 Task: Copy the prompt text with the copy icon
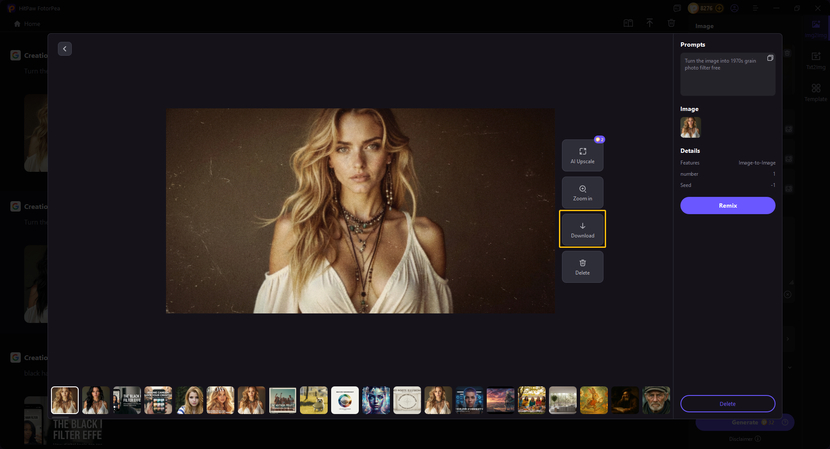point(770,59)
